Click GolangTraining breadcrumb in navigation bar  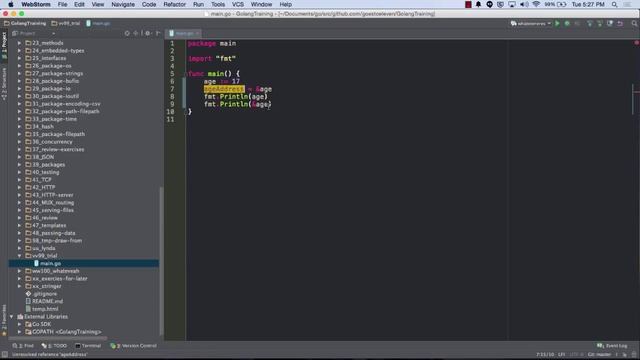point(25,24)
